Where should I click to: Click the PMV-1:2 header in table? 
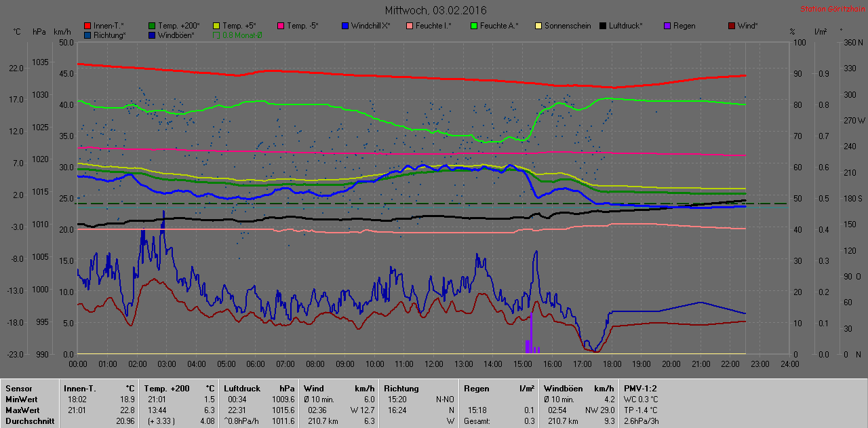pos(641,389)
